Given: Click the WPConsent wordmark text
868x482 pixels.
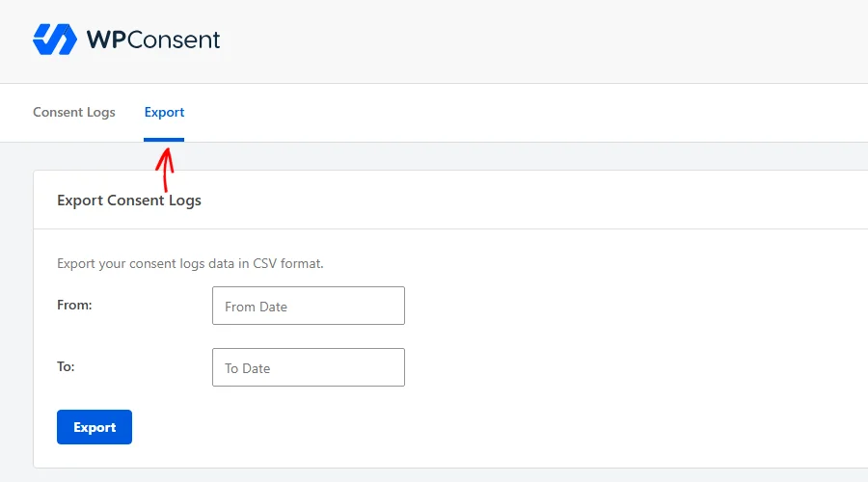Looking at the screenshot, I should tap(153, 40).
